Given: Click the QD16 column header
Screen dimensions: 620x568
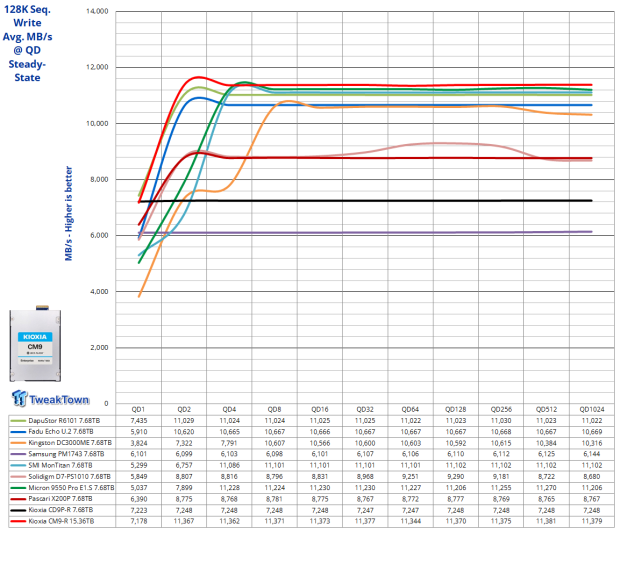Looking at the screenshot, I should coord(319,409).
